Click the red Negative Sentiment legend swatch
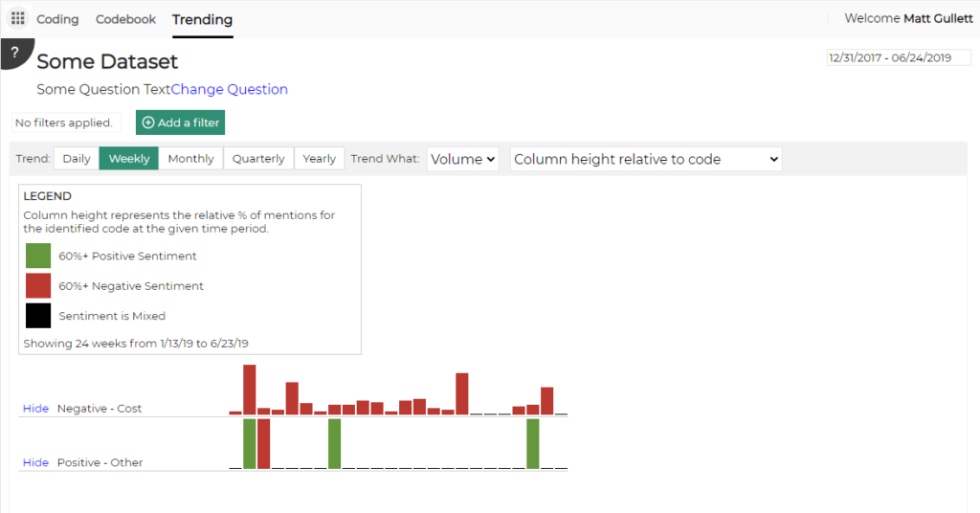980x513 pixels. click(x=38, y=285)
